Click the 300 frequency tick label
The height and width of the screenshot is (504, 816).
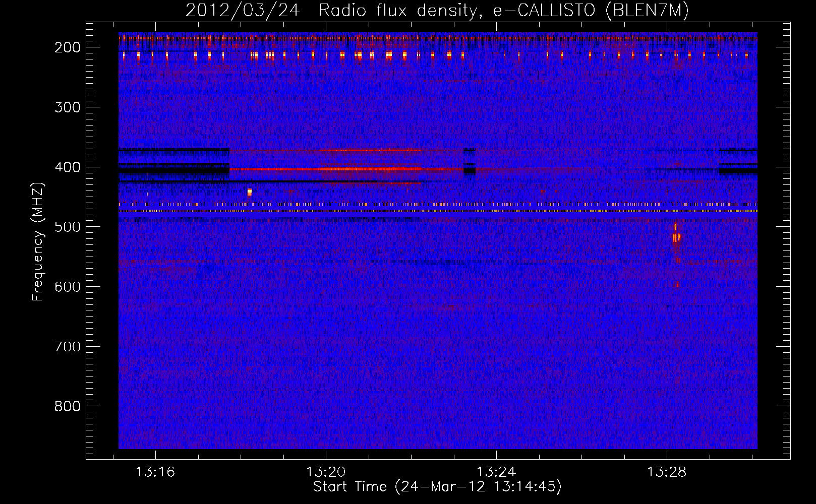tap(68, 107)
